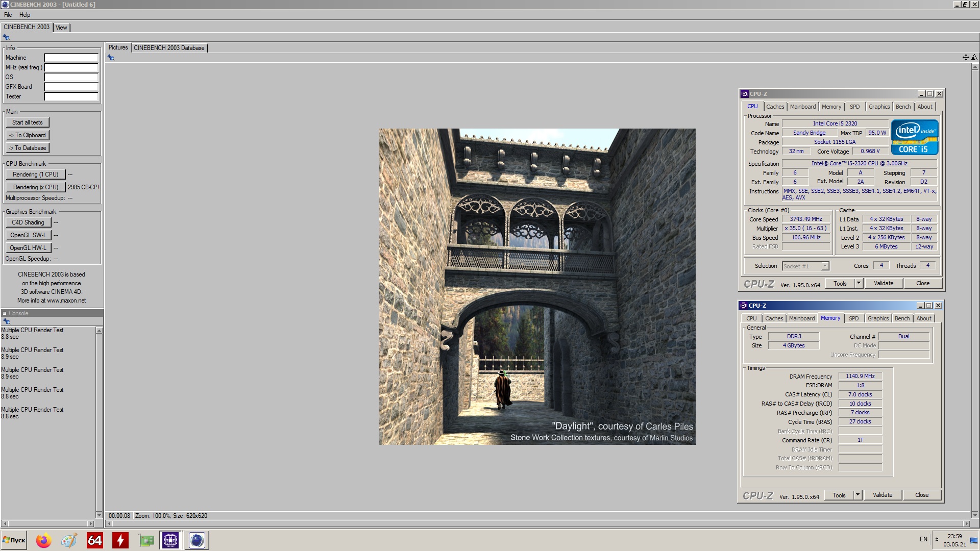
Task: Click picture view vertical scrollbar up arrow
Action: tap(975, 67)
